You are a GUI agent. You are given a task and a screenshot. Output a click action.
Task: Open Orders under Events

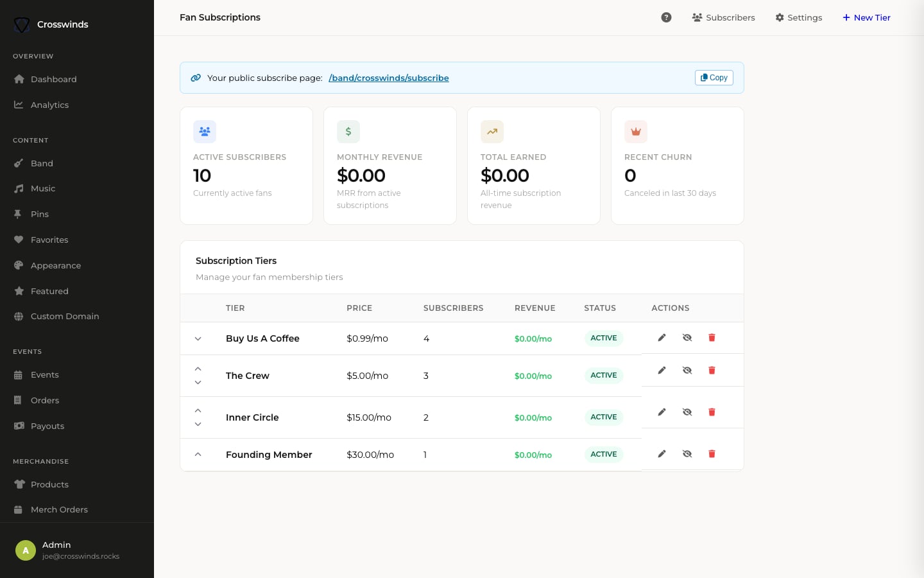click(77, 400)
